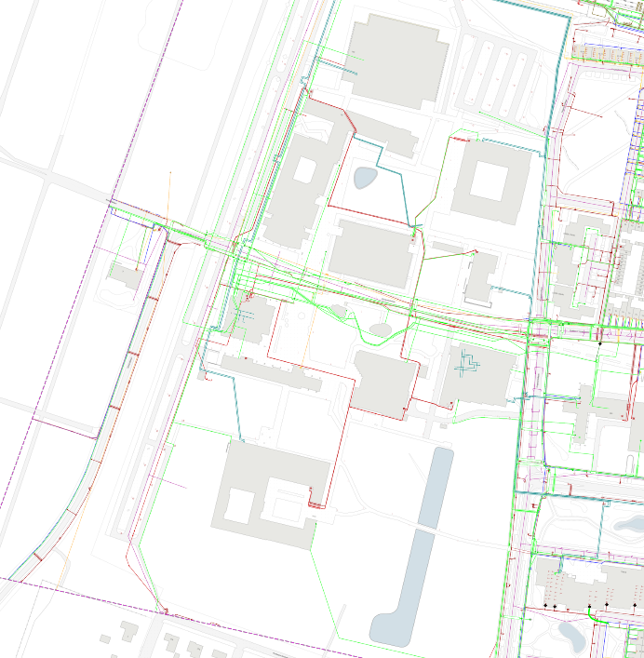Screen dimensions: 644x658
Task: Select the pond in the bottom-right corner
Action: click(x=570, y=635)
